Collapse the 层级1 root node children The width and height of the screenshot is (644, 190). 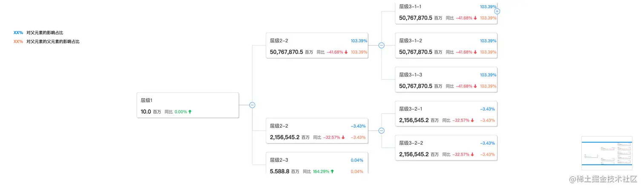tap(252, 105)
